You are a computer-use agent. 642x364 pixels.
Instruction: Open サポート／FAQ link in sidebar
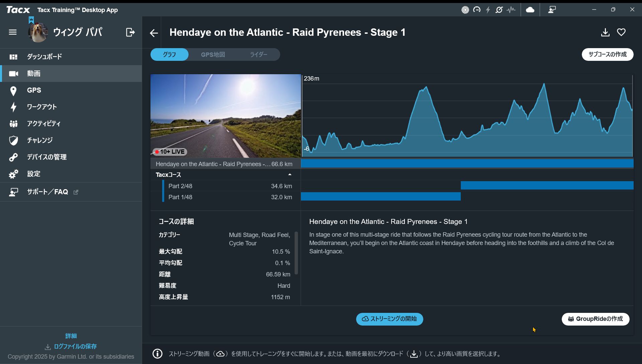pos(71,192)
